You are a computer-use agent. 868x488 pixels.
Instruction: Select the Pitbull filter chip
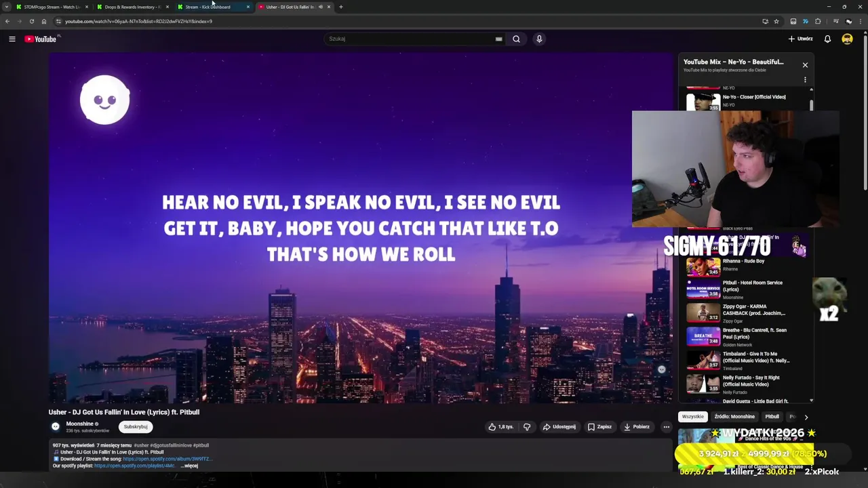pos(772,417)
